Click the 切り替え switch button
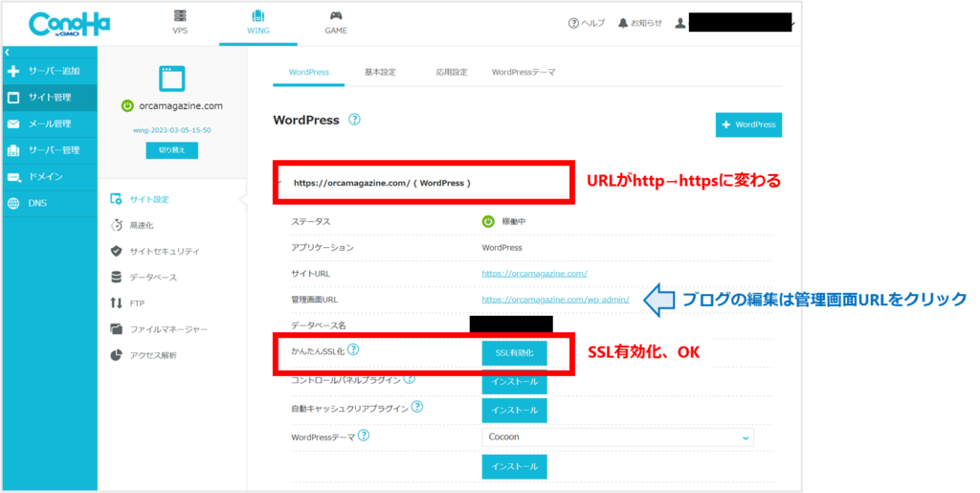Viewport: 980px width, 493px height. (172, 150)
